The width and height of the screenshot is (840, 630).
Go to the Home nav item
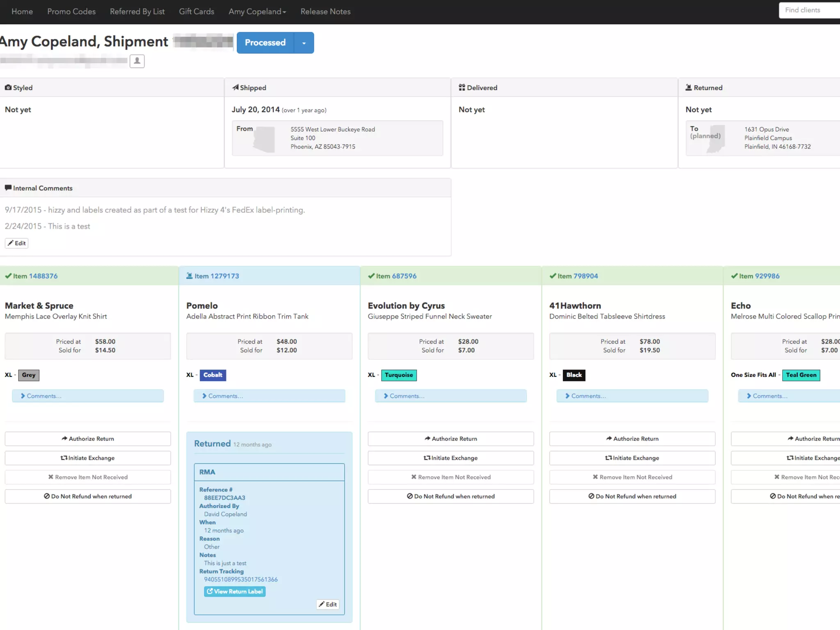point(22,11)
